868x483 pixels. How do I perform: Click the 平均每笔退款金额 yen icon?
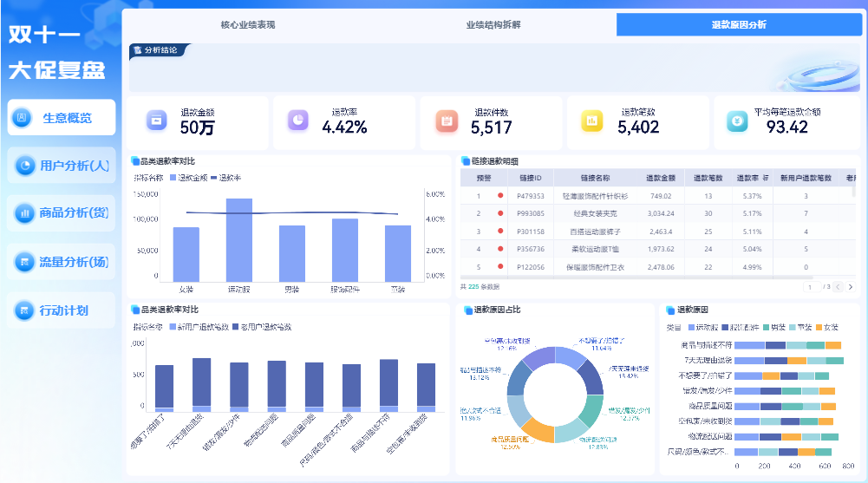tap(737, 121)
